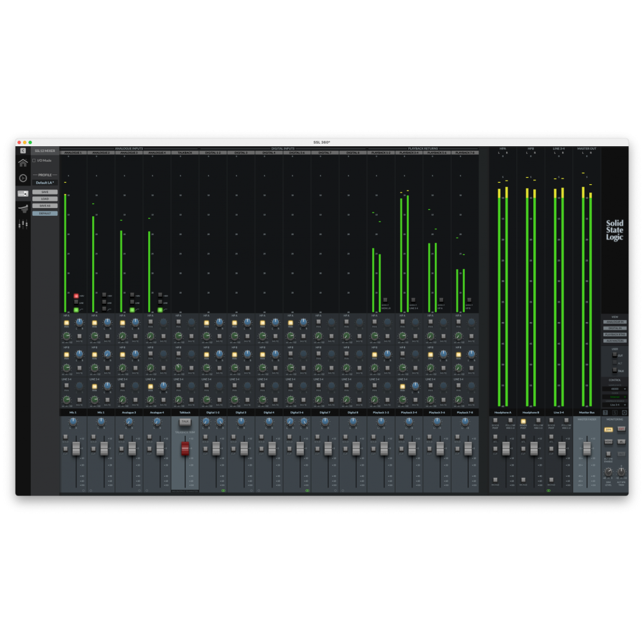
Task: Toggle stereo link icon under Line 3-4 output
Action: click(549, 490)
